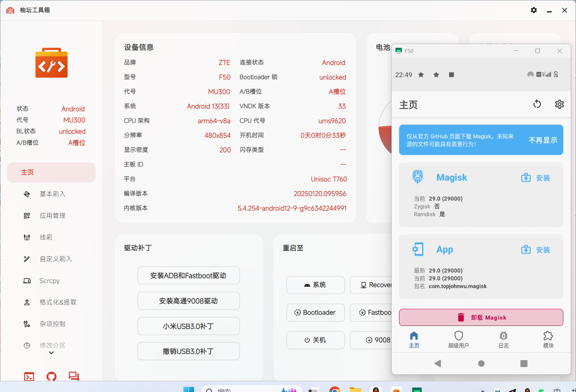Select Scrcpy in the sidebar menu

pyautogui.click(x=49, y=281)
